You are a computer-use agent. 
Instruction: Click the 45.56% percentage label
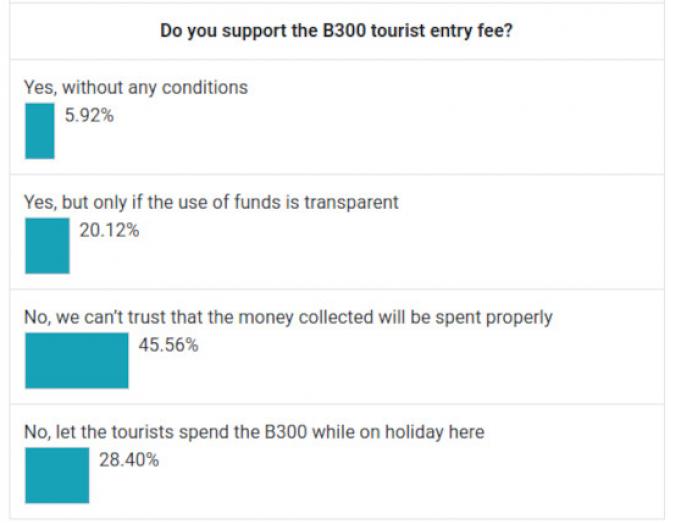point(169,345)
